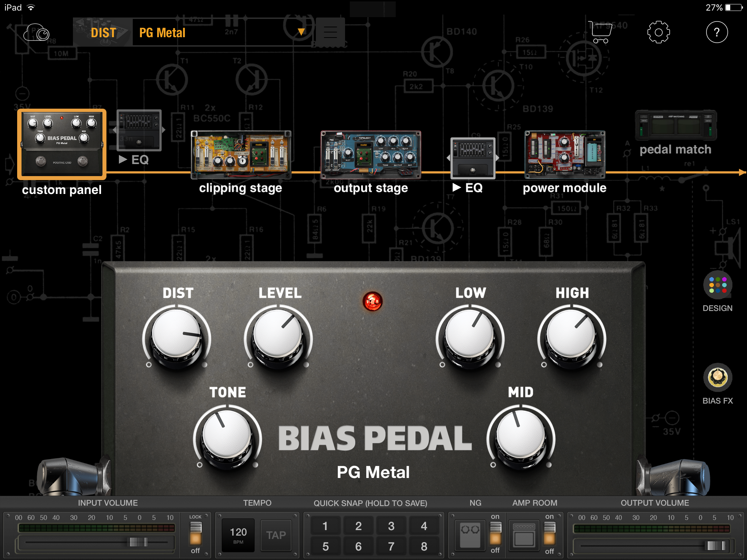Open the pedal match module

[x=676, y=125]
